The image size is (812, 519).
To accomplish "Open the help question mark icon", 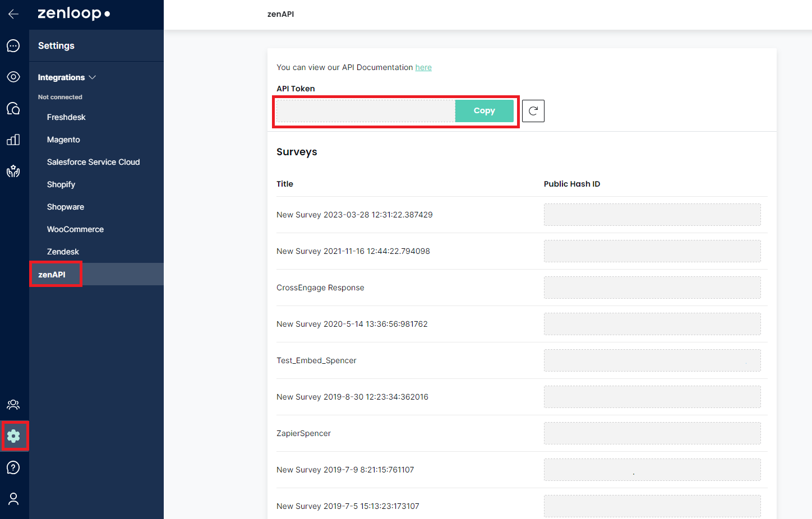I will [x=13, y=467].
